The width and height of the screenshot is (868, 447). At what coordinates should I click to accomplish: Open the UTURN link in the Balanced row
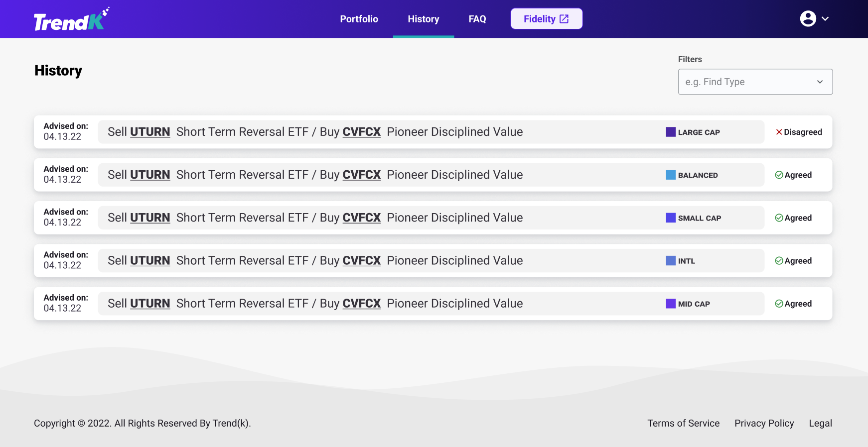[x=150, y=175]
